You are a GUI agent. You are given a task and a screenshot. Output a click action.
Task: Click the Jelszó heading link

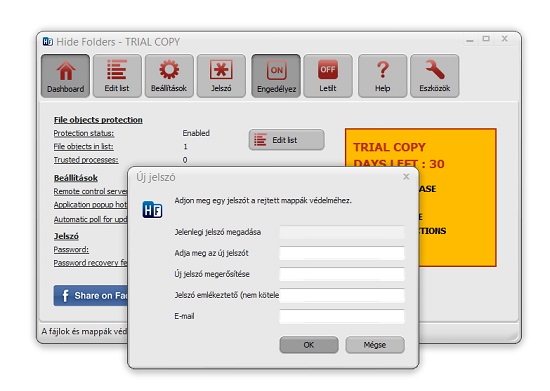coord(66,236)
